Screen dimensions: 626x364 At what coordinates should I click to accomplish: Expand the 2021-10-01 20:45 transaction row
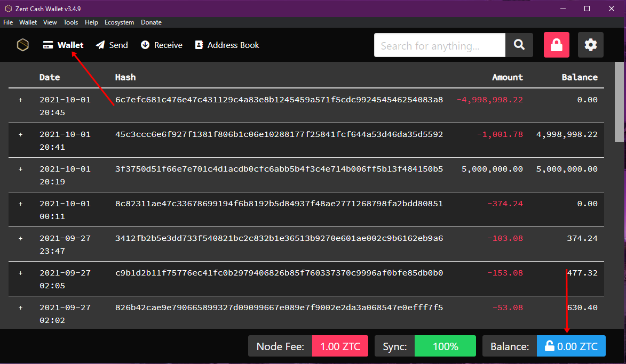click(20, 100)
